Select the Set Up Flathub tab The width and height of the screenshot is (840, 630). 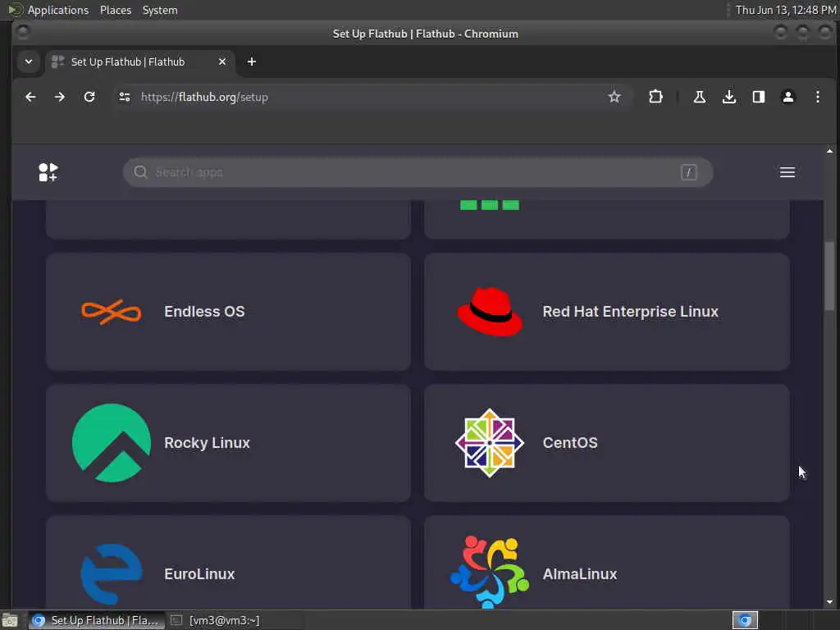139,62
